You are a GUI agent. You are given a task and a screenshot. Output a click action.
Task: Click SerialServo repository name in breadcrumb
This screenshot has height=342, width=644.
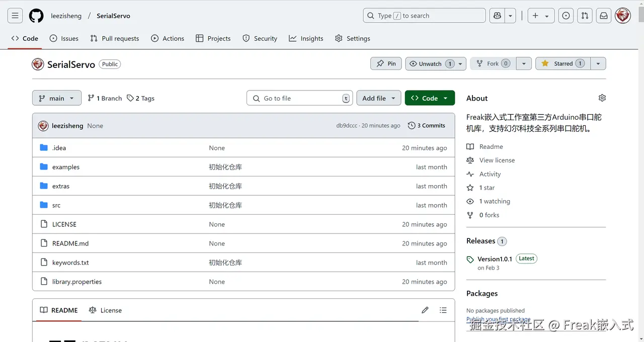[113, 16]
